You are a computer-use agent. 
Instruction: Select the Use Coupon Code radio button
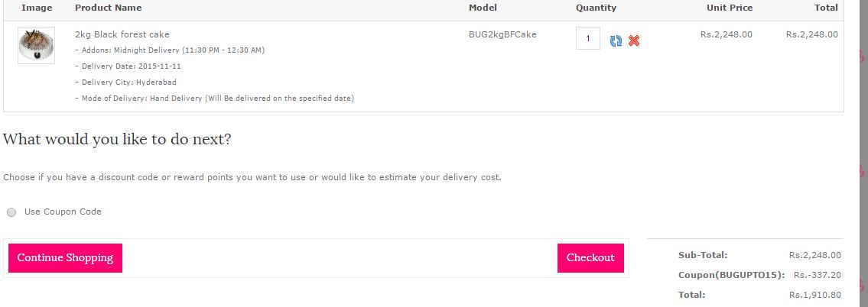coord(11,212)
